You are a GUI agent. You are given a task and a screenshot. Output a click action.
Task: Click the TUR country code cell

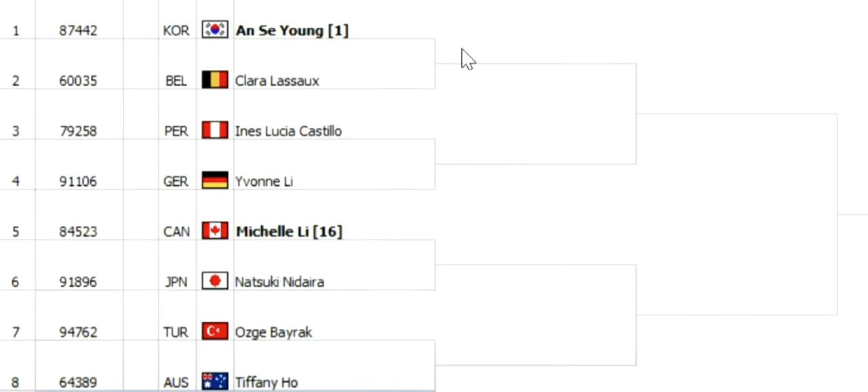click(x=176, y=332)
